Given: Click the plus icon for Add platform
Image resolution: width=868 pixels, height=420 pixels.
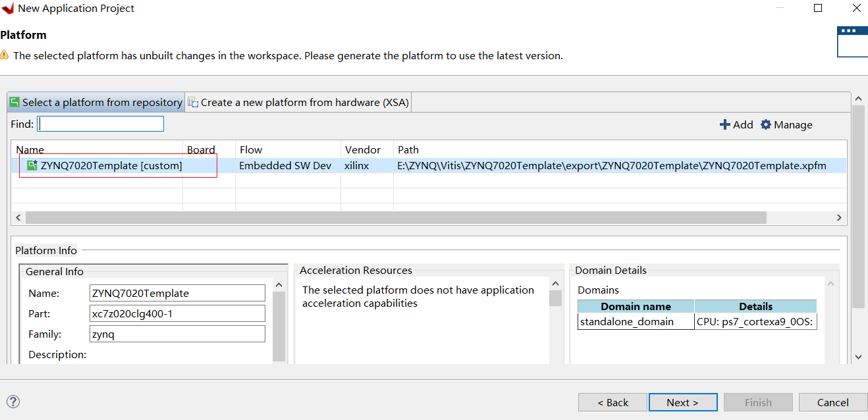Looking at the screenshot, I should pos(724,124).
